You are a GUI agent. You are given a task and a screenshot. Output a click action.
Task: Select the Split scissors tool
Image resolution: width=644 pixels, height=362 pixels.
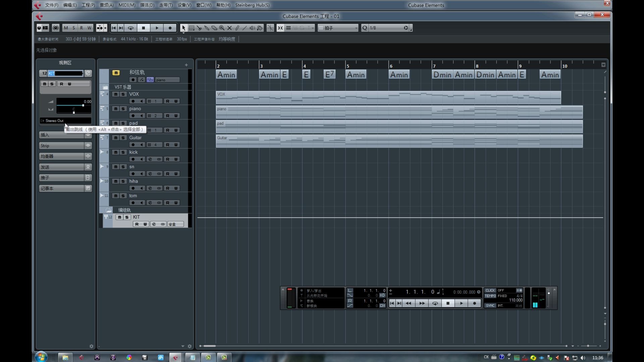(199, 28)
